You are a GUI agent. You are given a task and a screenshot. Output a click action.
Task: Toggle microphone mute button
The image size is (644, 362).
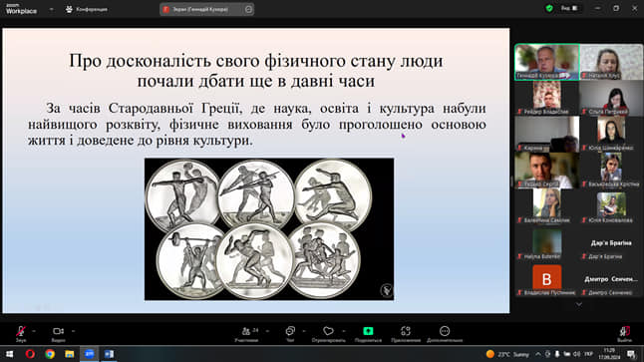21,331
